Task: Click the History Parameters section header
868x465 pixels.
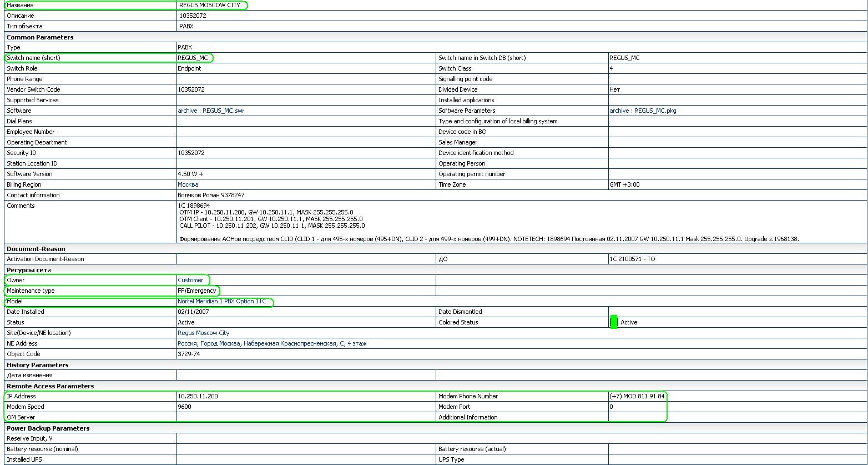Action: 38,365
